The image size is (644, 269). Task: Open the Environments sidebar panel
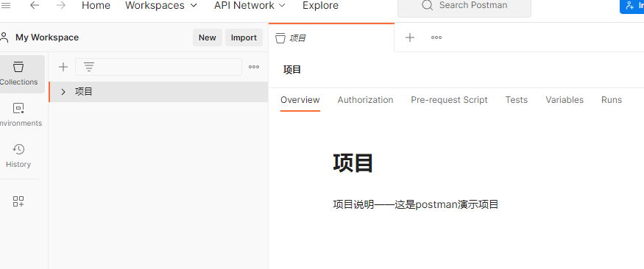19,115
